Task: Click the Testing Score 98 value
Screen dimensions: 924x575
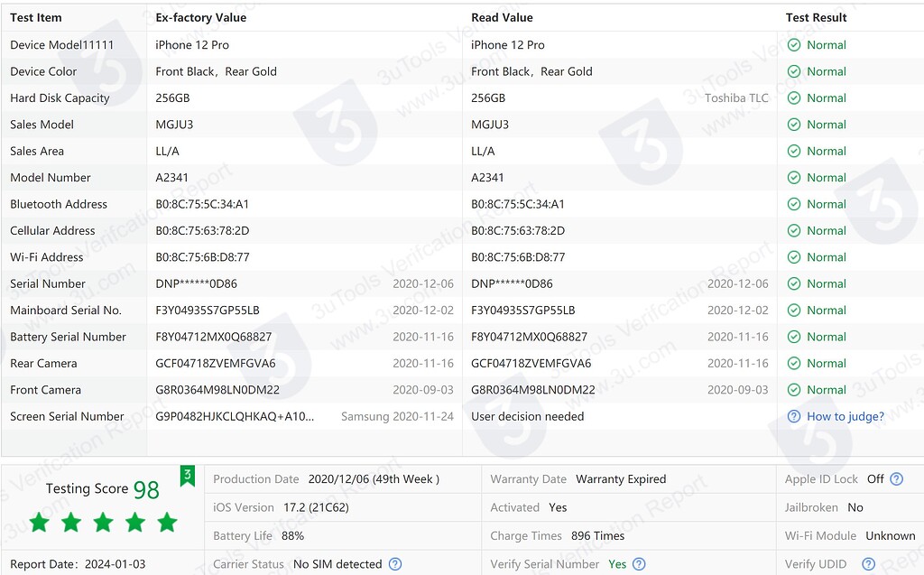Action: [x=146, y=489]
